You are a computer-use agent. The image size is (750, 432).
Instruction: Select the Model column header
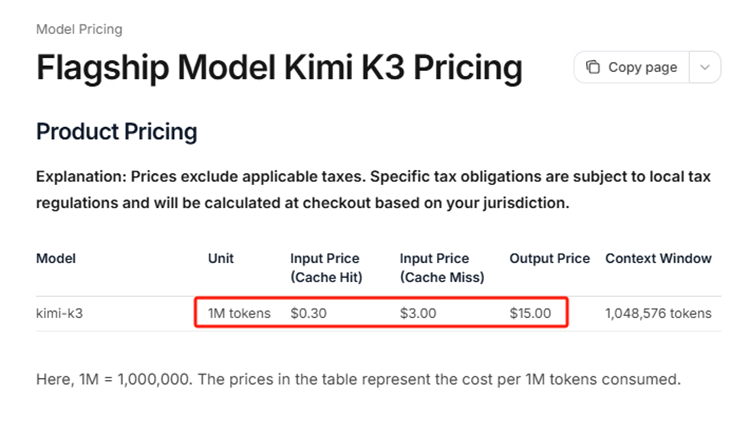[56, 258]
